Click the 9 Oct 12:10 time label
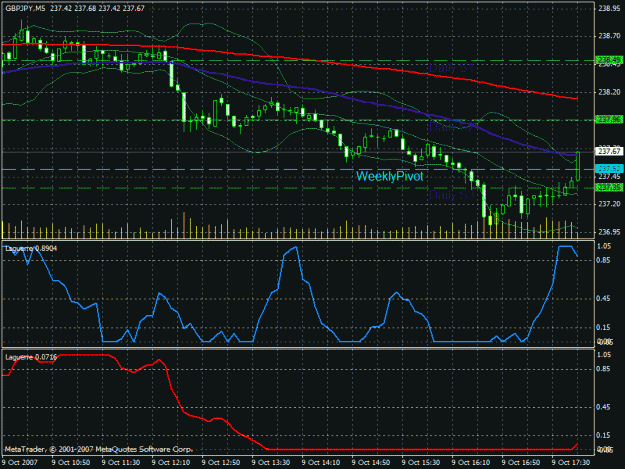This screenshot has height=469, width=625. pos(171,463)
